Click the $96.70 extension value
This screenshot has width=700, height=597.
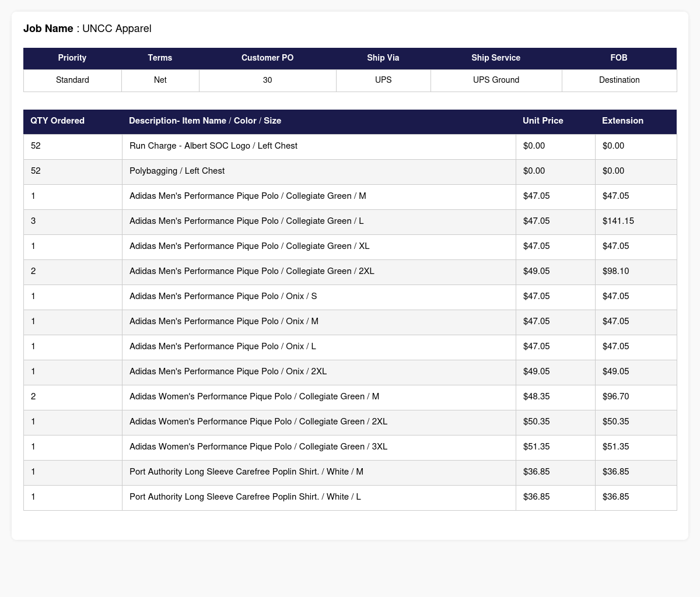click(x=616, y=396)
